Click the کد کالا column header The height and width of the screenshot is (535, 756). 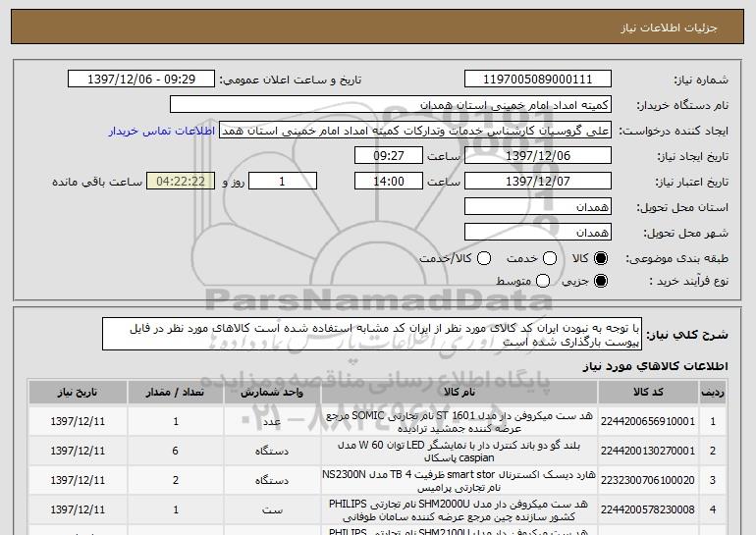(648, 393)
